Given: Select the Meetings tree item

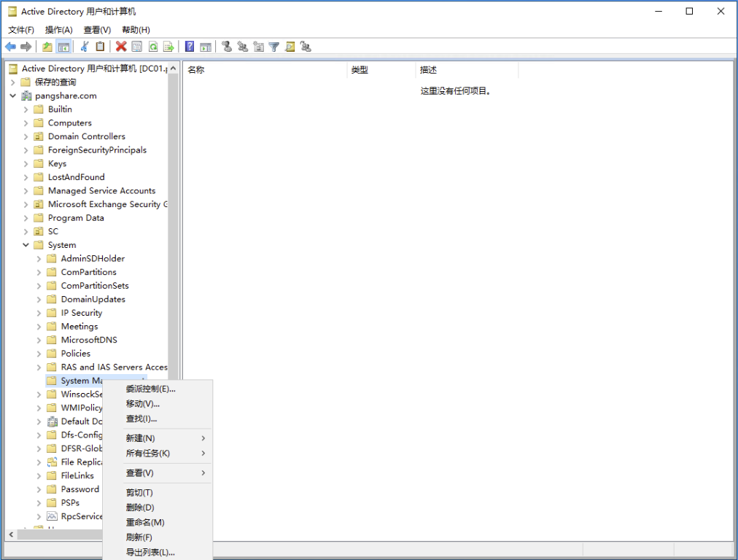Looking at the screenshot, I should point(79,326).
